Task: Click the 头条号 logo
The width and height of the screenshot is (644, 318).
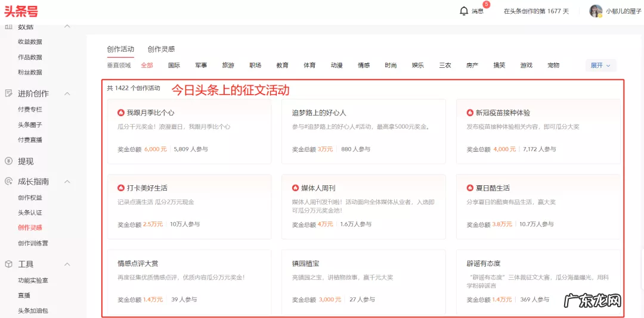Action: pyautogui.click(x=21, y=11)
